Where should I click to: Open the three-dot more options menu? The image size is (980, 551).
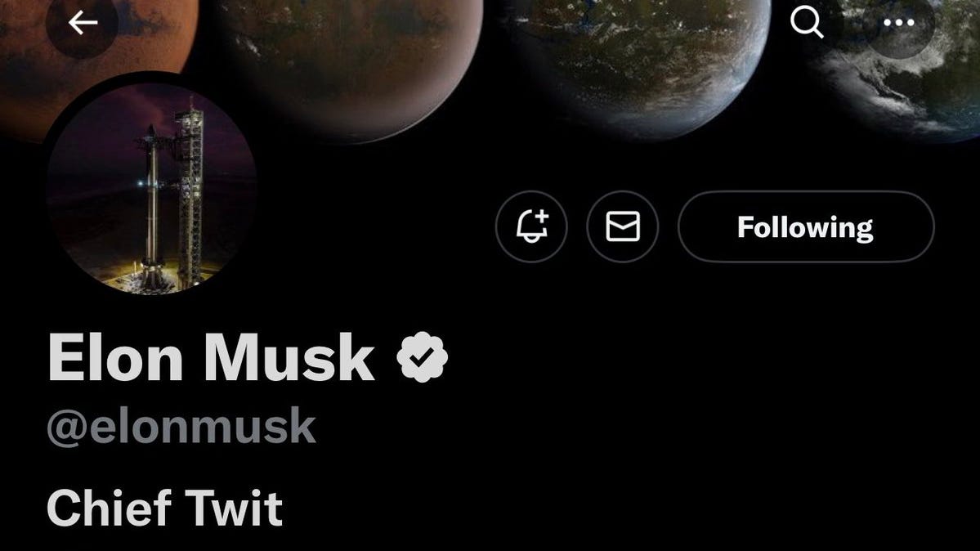point(899,23)
